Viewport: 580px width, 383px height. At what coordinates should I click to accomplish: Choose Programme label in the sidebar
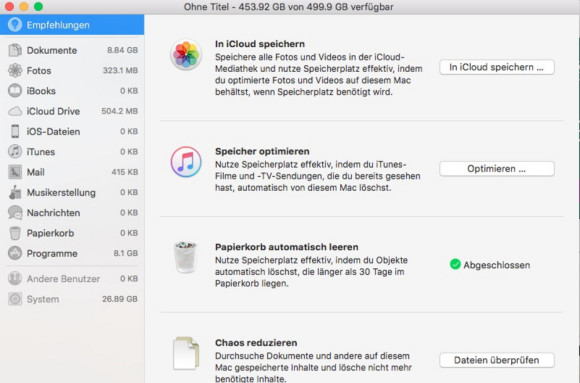click(x=52, y=254)
